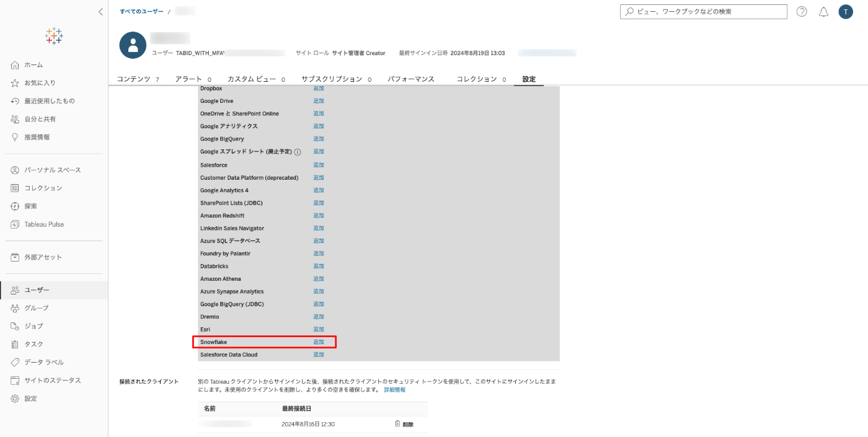Select the 設定 tab at top
The image size is (868, 437).
tap(529, 79)
